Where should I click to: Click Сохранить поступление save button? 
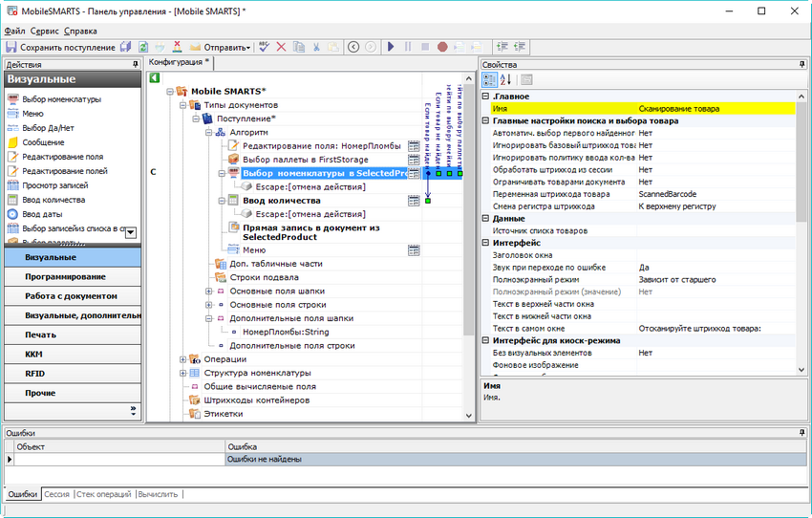click(60, 47)
